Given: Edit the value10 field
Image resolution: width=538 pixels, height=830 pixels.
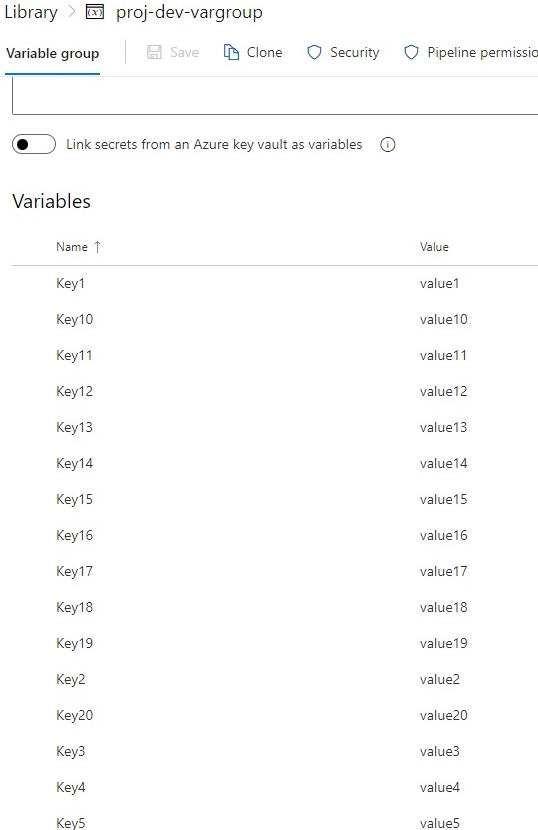Looking at the screenshot, I should (444, 319).
